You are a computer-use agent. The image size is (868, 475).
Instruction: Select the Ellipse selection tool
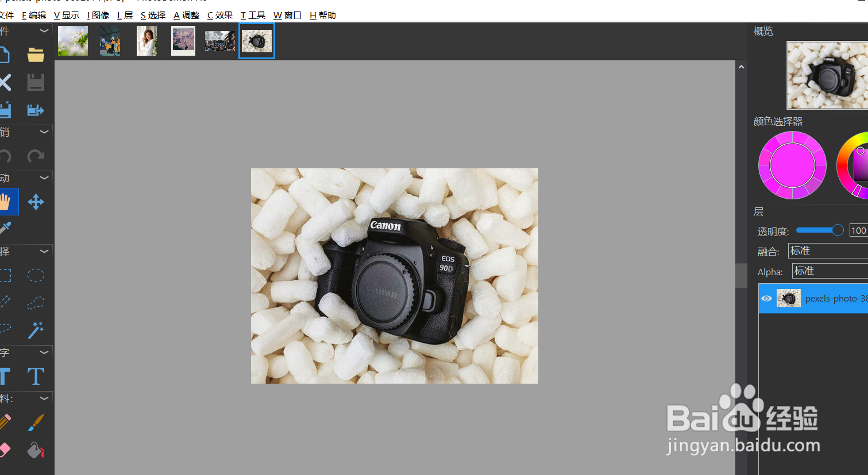[x=36, y=276]
